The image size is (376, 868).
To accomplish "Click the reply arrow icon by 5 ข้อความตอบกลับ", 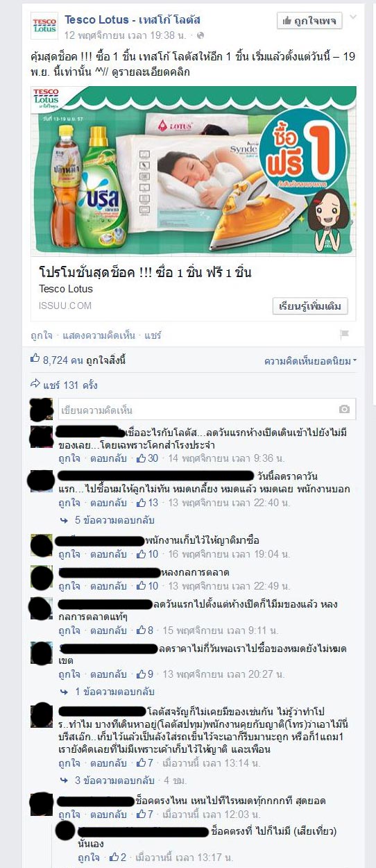I will click(64, 520).
